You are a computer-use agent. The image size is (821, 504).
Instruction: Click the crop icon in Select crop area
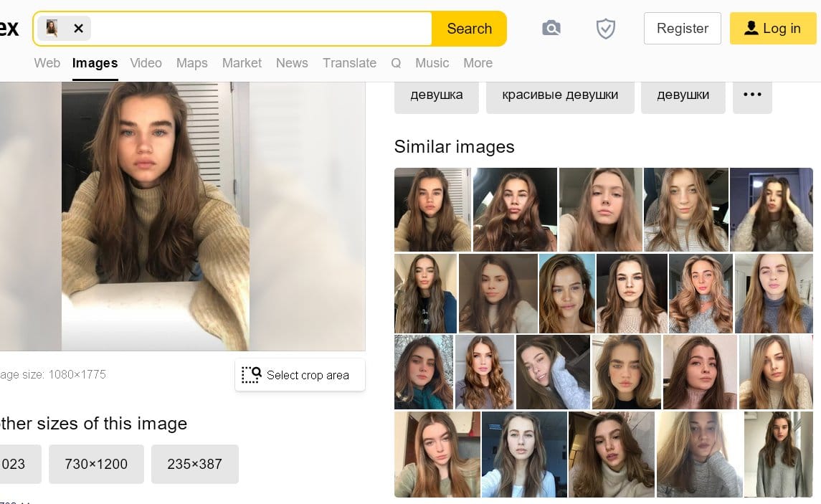tap(252, 375)
